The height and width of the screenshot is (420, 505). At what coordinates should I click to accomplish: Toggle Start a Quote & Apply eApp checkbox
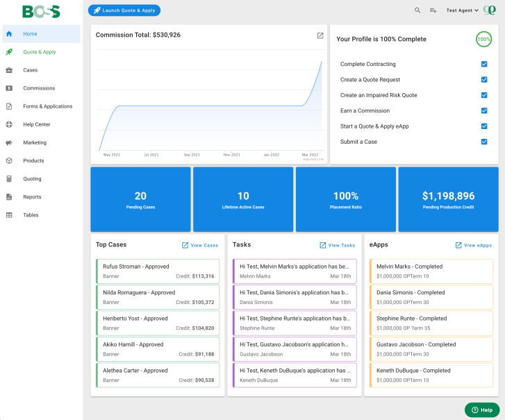484,126
